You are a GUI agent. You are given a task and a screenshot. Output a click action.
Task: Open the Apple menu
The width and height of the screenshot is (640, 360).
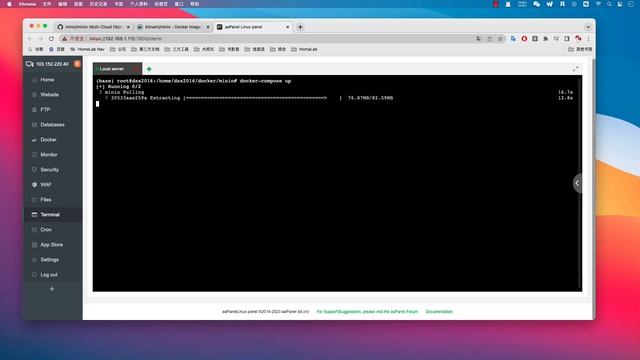[9, 4]
